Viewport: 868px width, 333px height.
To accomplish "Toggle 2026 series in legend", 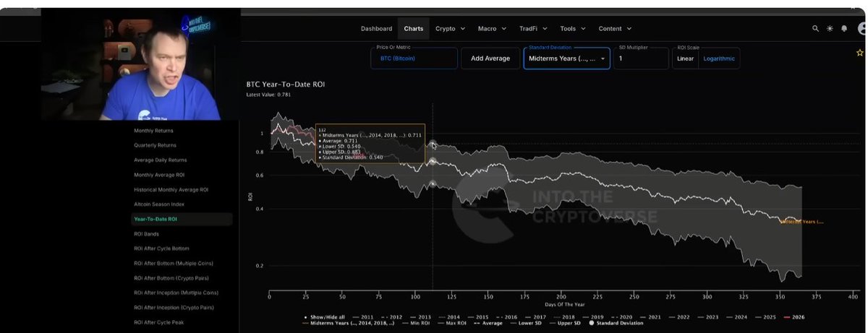I will tap(793, 317).
